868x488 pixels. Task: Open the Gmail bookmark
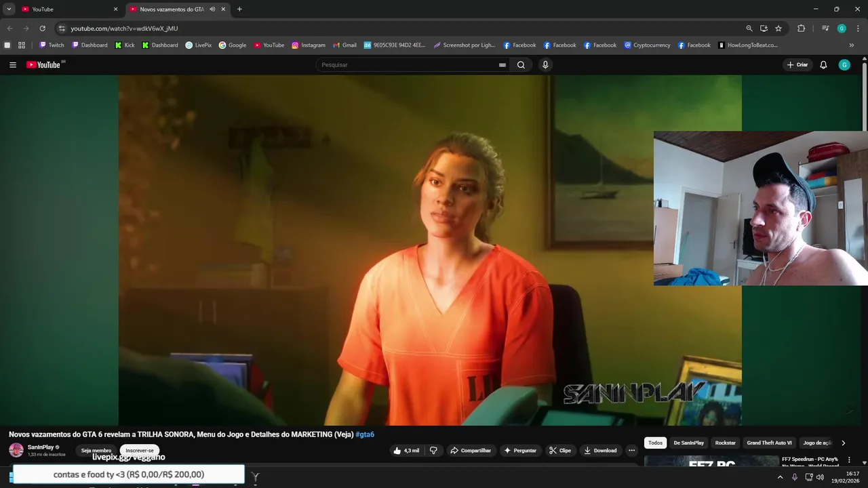pos(344,45)
